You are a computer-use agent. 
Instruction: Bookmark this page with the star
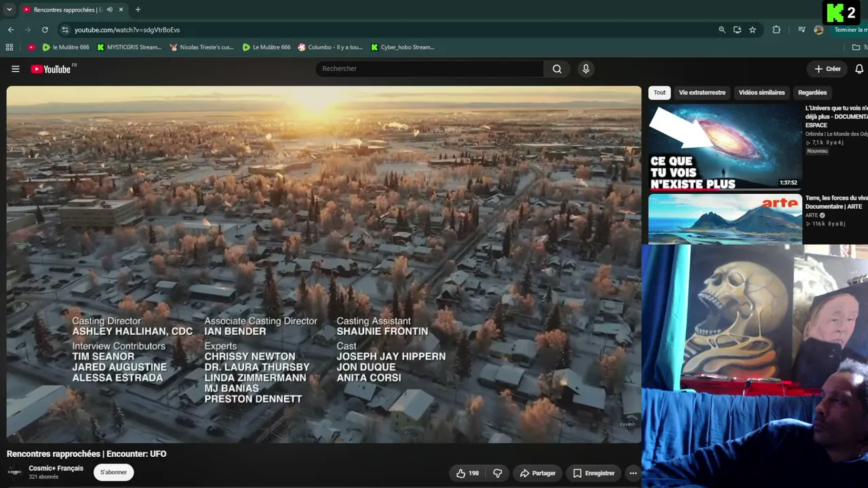(x=753, y=30)
